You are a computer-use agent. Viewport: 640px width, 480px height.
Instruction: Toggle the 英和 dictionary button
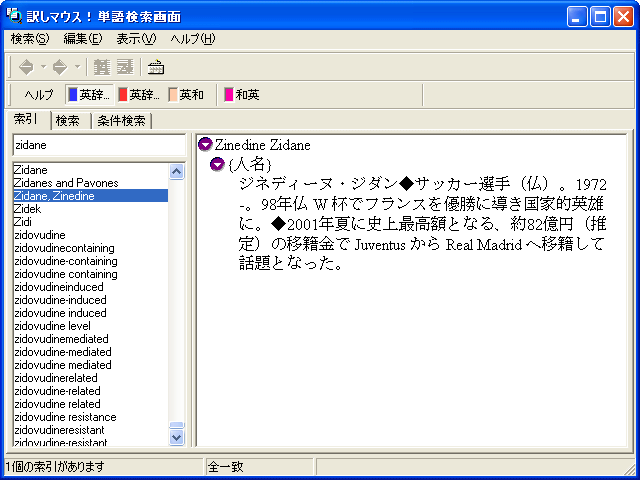[x=186, y=95]
